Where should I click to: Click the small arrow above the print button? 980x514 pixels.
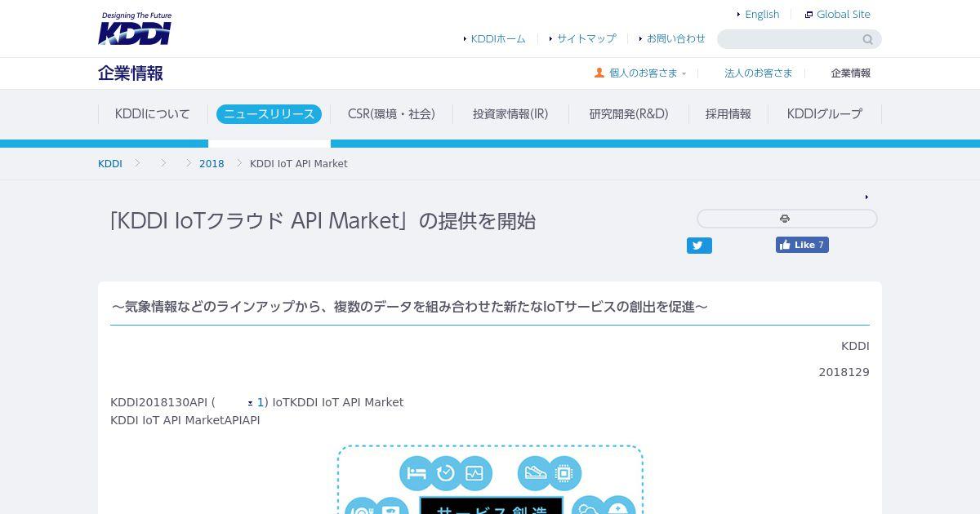click(x=866, y=197)
